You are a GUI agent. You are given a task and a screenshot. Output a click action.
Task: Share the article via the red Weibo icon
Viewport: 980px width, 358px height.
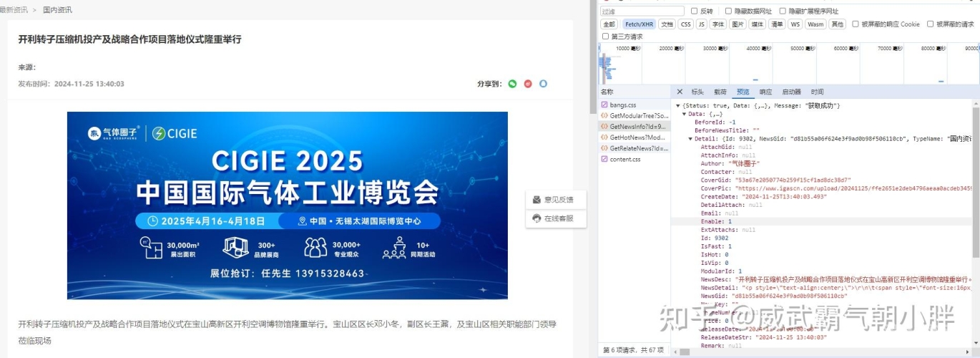point(528,84)
